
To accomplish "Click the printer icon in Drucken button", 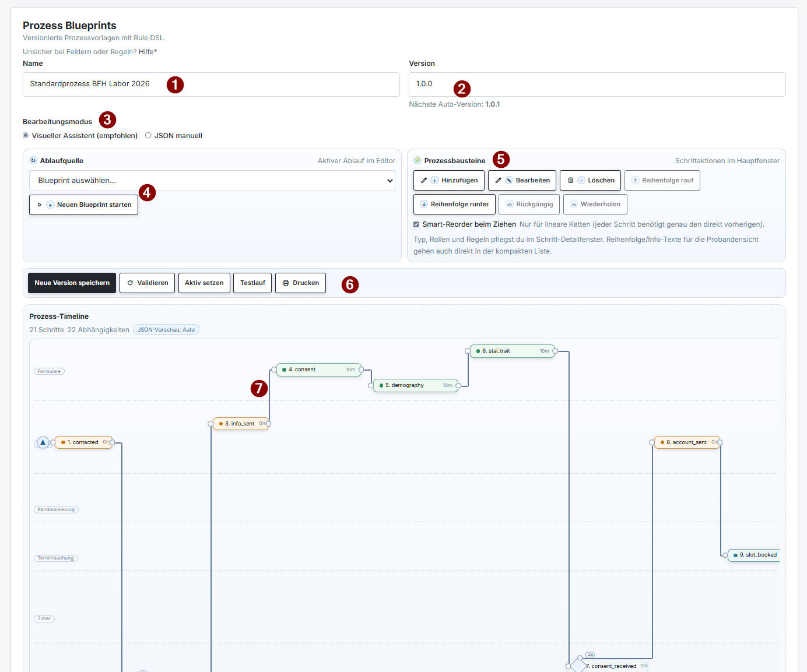I will tap(286, 283).
